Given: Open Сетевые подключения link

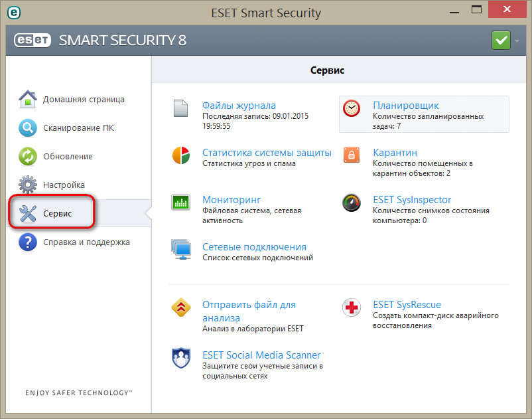Looking at the screenshot, I should click(254, 247).
